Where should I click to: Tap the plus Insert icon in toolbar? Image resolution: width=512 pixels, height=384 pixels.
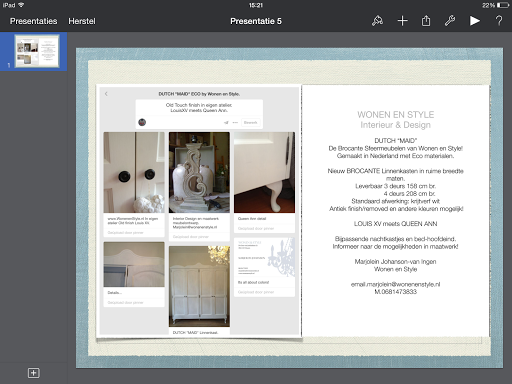tap(402, 21)
